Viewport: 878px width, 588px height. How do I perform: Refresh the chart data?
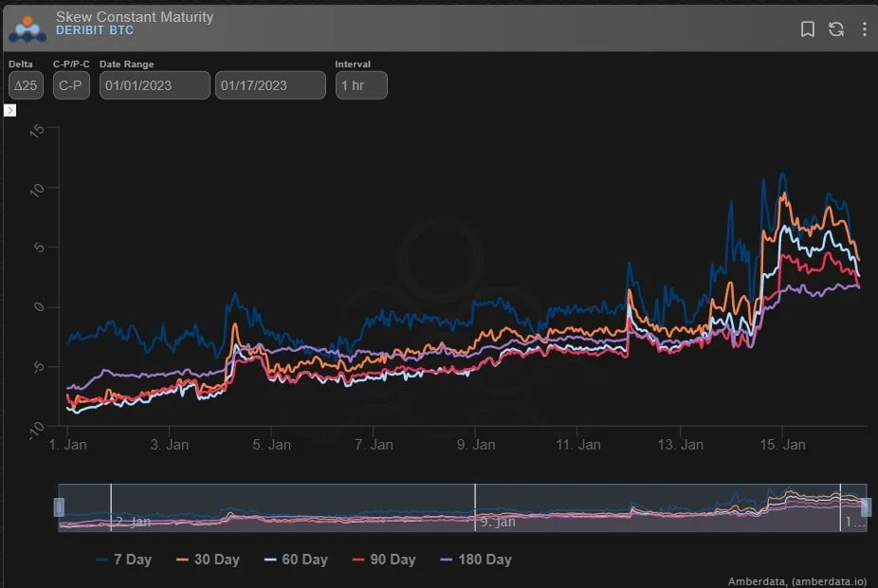click(x=836, y=29)
